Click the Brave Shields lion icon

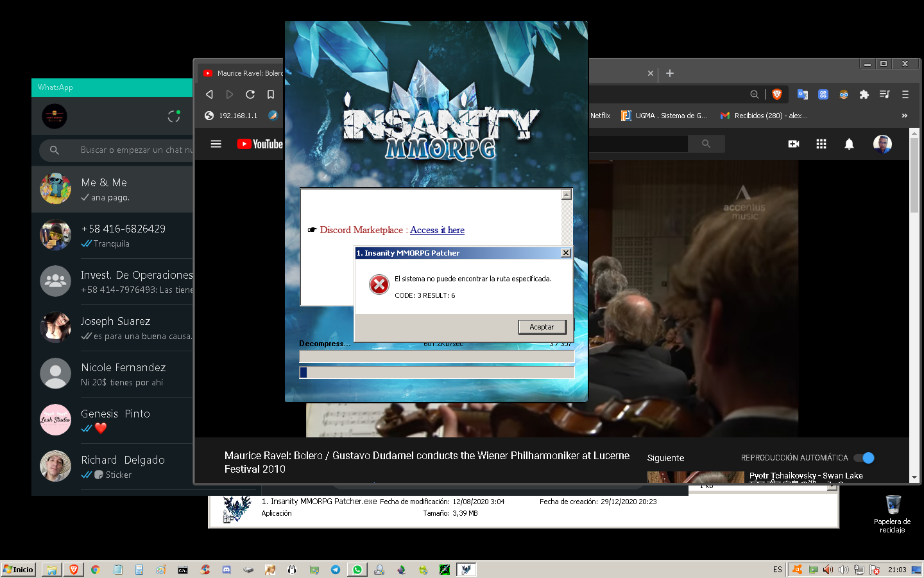tap(777, 94)
